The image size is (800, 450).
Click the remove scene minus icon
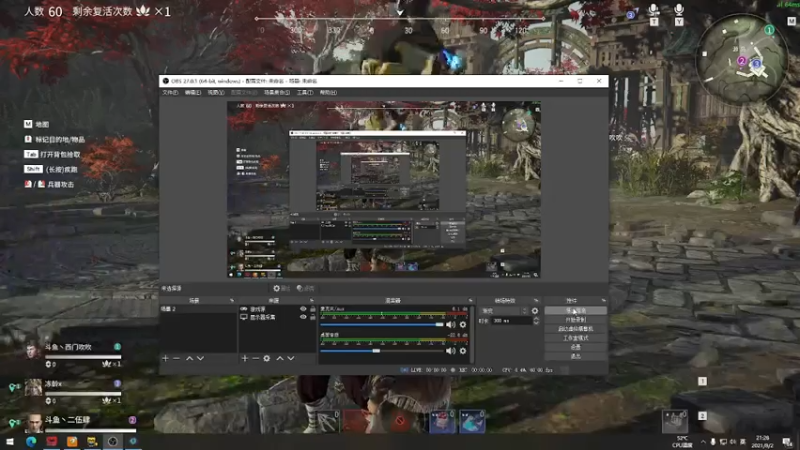177,358
